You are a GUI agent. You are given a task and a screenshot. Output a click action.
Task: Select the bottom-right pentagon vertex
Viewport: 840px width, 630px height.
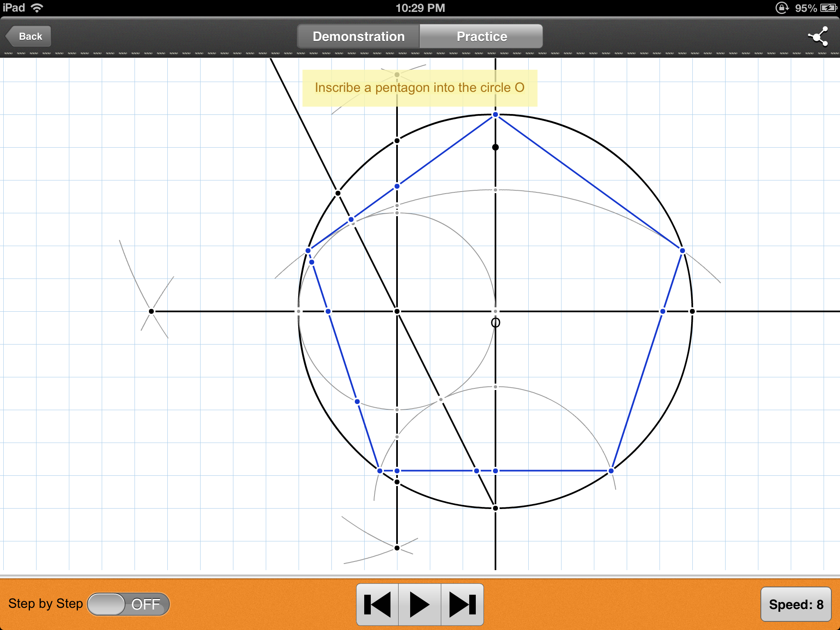pyautogui.click(x=611, y=471)
